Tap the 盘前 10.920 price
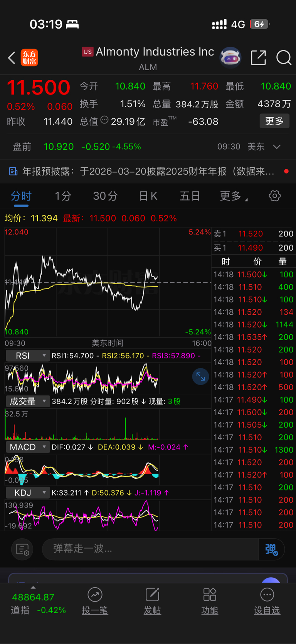The height and width of the screenshot is (644, 296). point(59,147)
